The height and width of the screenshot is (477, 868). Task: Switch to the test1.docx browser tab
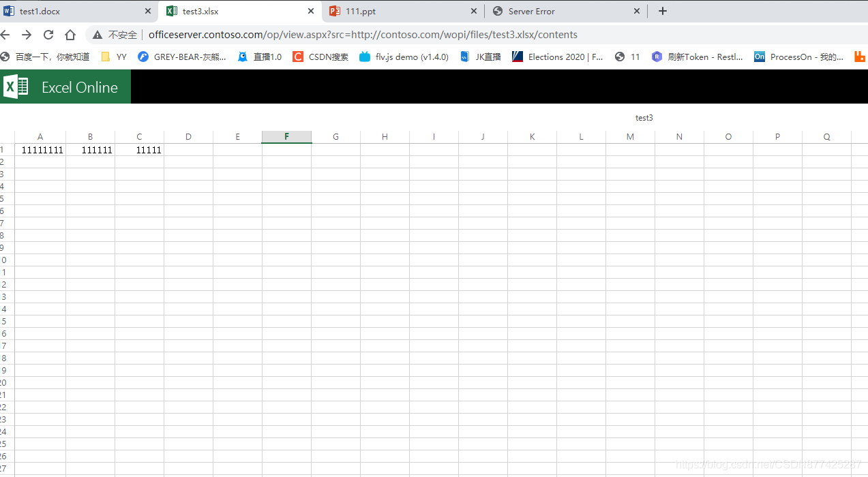pos(78,11)
